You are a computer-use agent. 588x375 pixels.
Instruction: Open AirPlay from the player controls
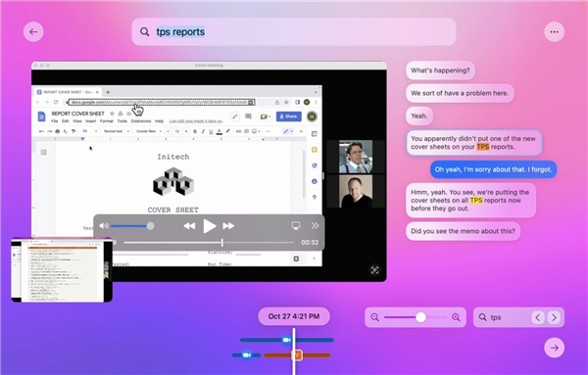pos(296,225)
